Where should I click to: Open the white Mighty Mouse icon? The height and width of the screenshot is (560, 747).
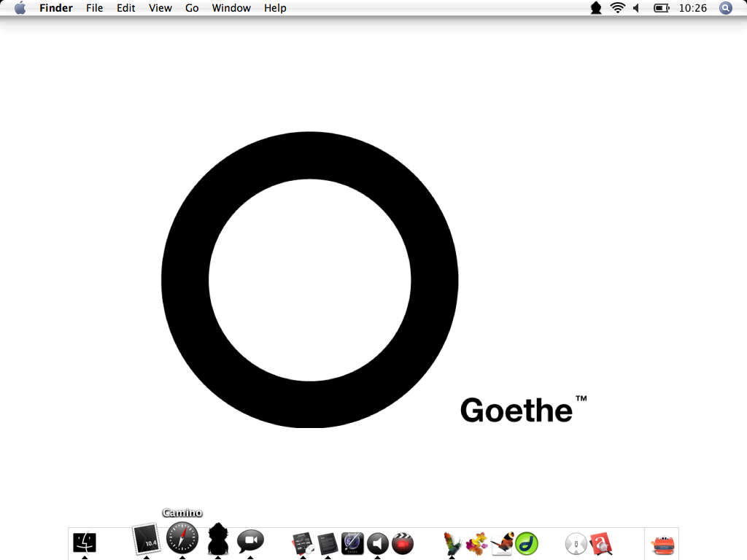(x=576, y=544)
